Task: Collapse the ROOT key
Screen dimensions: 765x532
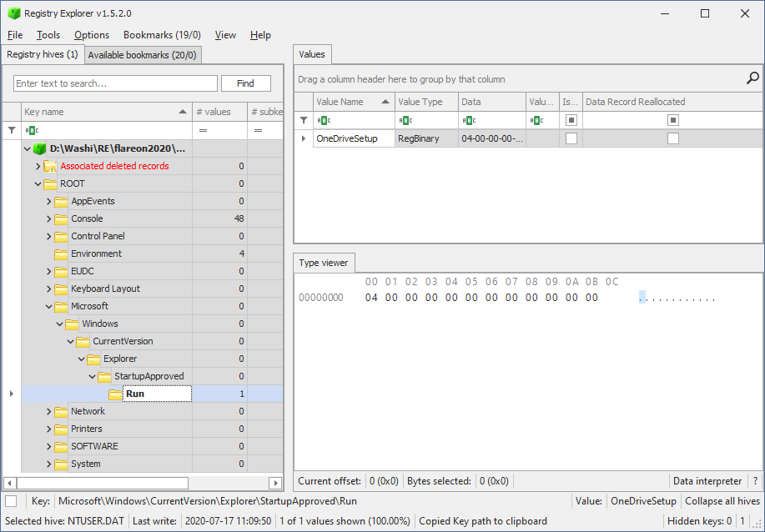Action: [x=38, y=183]
